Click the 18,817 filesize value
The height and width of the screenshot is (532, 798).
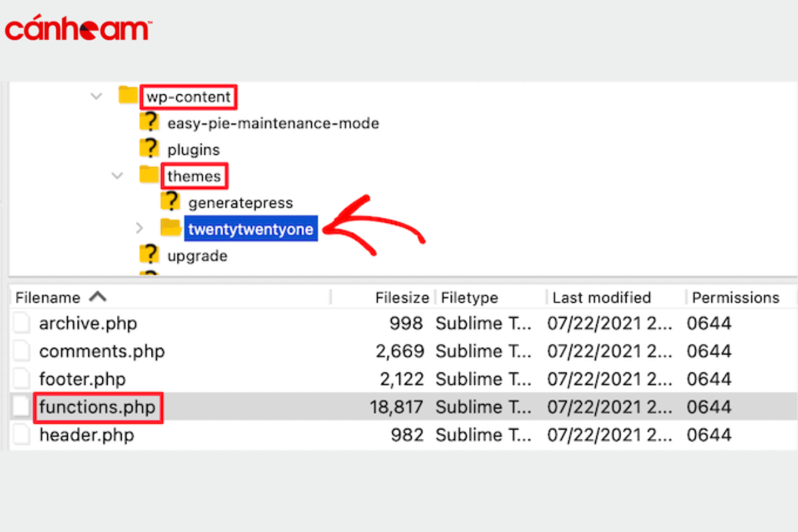coord(396,407)
